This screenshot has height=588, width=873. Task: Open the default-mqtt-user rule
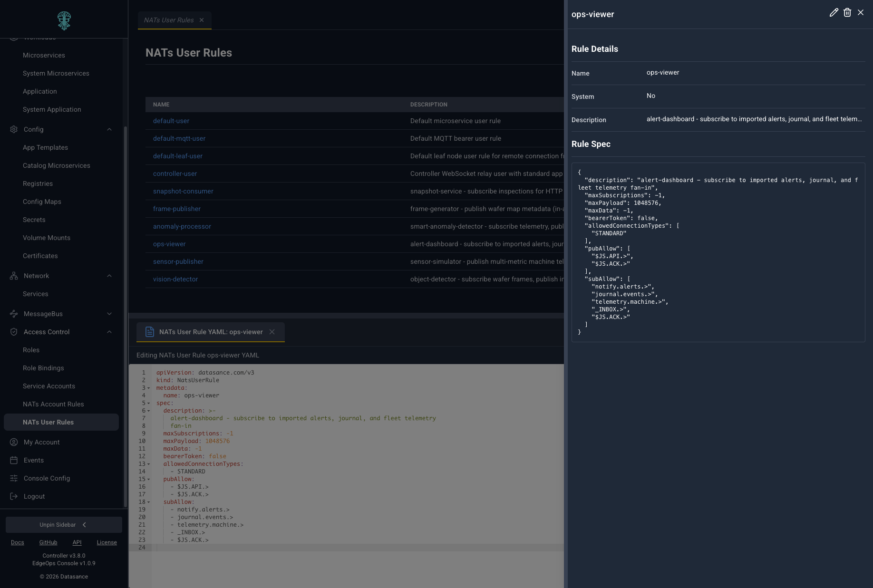tap(179, 138)
